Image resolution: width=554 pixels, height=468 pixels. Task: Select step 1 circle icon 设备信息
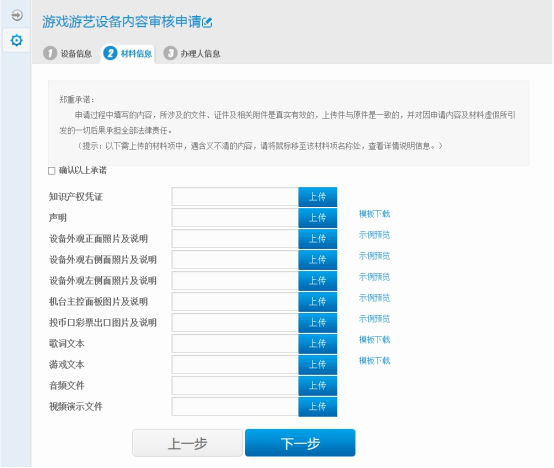(50, 53)
